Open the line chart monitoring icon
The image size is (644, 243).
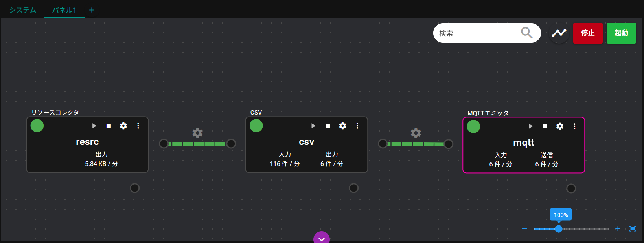coord(559,33)
